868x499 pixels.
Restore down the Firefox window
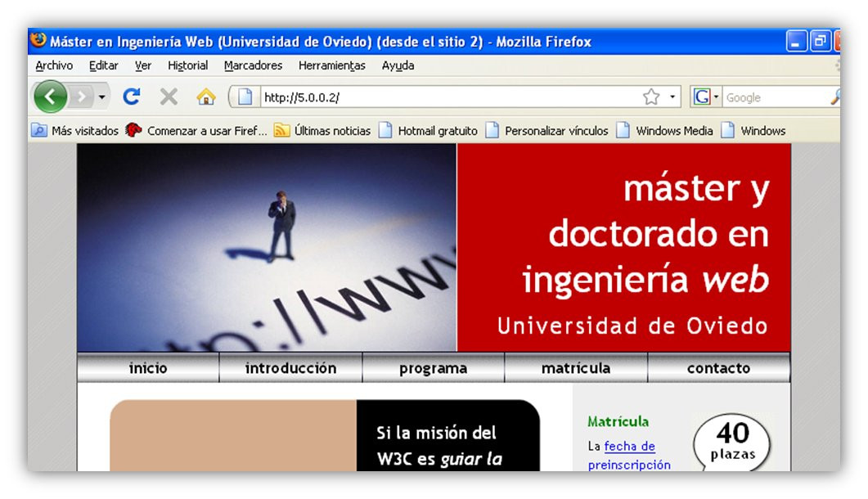pyautogui.click(x=820, y=42)
